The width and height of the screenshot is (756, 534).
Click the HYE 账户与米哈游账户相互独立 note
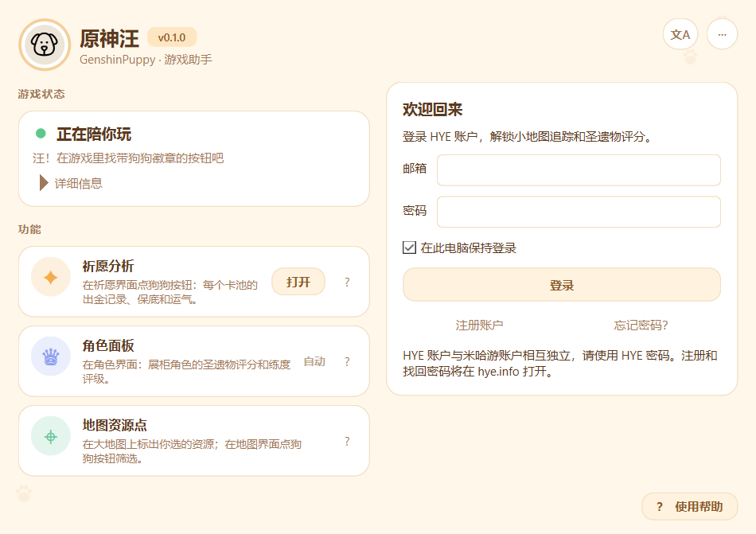tap(560, 364)
